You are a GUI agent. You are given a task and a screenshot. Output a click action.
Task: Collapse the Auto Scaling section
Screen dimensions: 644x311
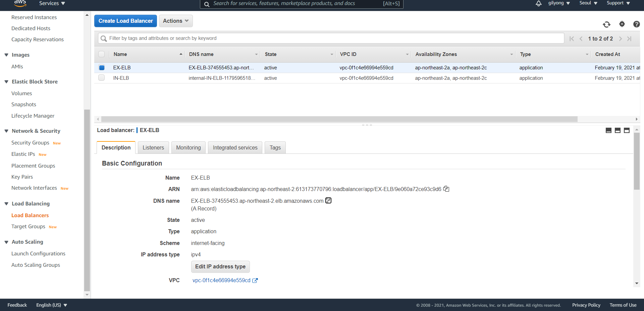pyautogui.click(x=6, y=242)
